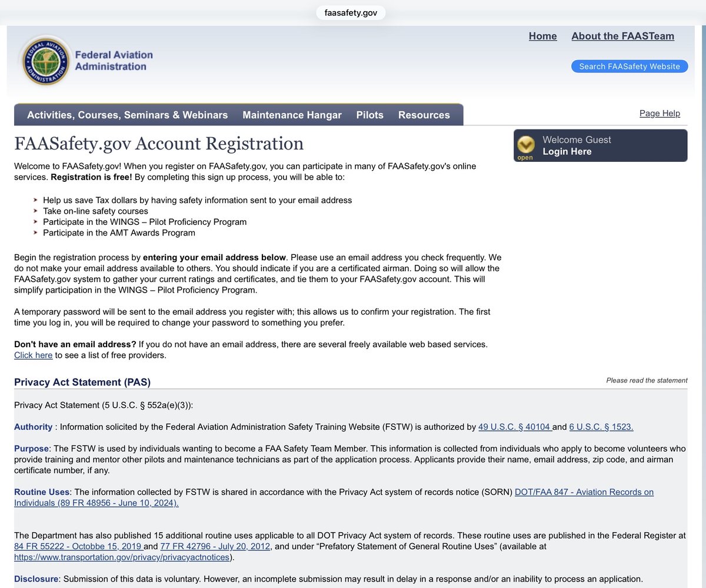
Task: Click 'Participate in the AMT Awards Program' bullet
Action: click(119, 232)
